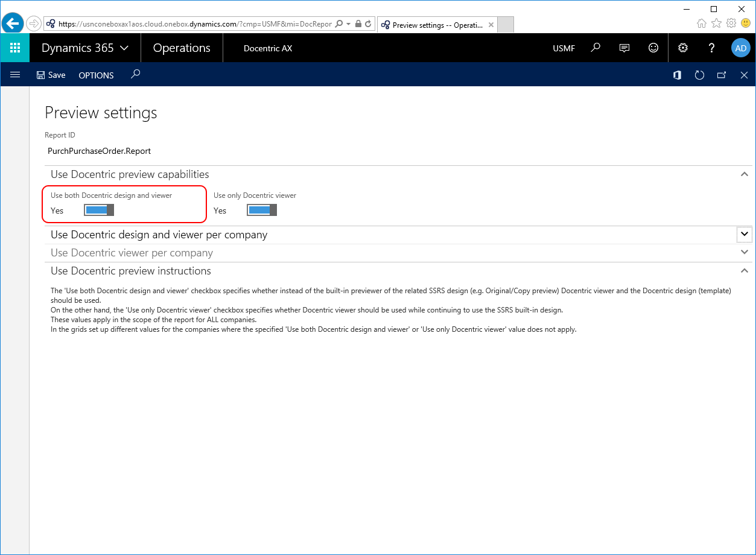Image resolution: width=756 pixels, height=555 pixels.
Task: Open the AD user account avatar
Action: (x=741, y=48)
